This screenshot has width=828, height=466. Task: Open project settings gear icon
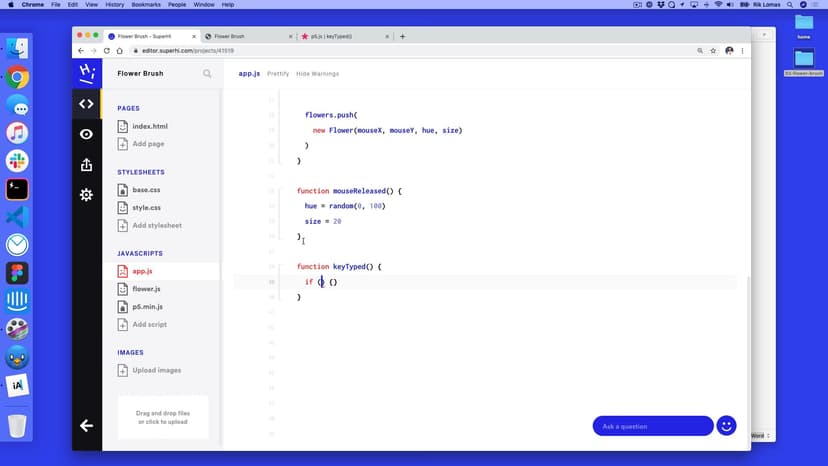86,195
